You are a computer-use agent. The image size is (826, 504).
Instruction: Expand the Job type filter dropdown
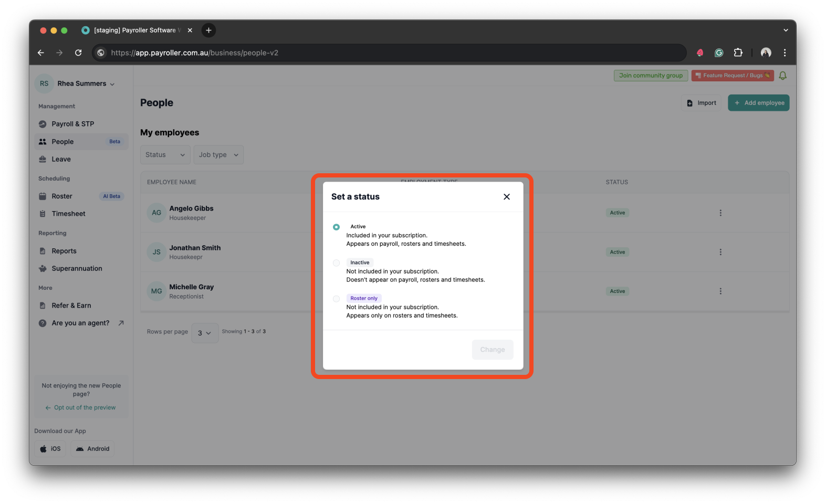point(218,155)
